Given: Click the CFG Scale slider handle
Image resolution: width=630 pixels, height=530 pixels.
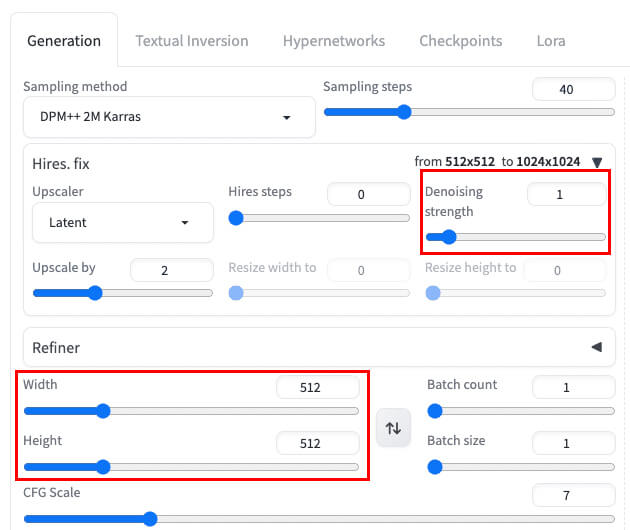Looking at the screenshot, I should [x=150, y=518].
